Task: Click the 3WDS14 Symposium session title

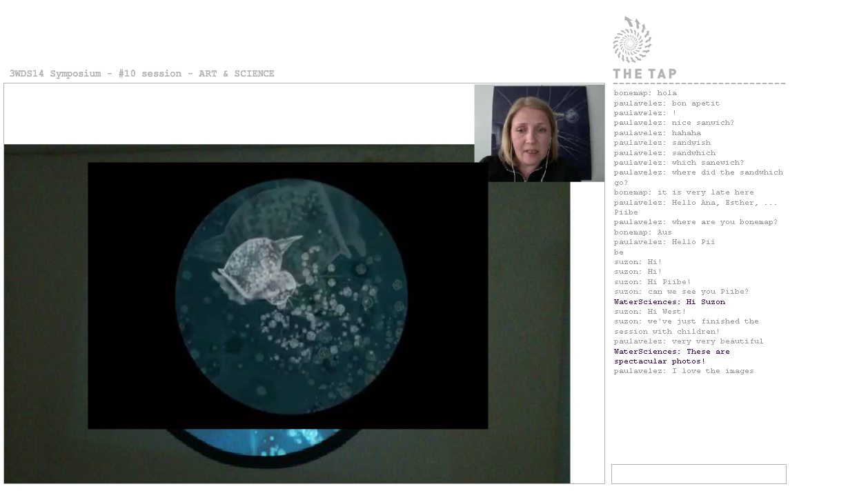Action: click(x=142, y=74)
